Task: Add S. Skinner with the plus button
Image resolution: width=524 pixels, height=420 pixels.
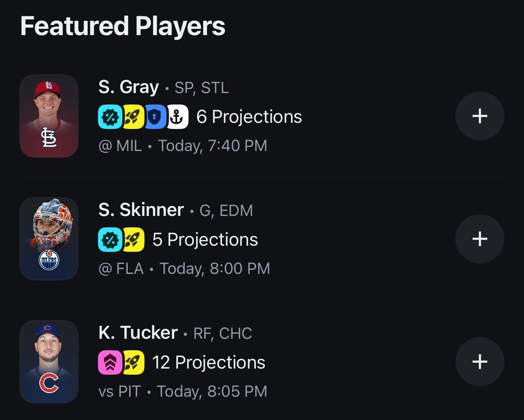Action: click(480, 239)
